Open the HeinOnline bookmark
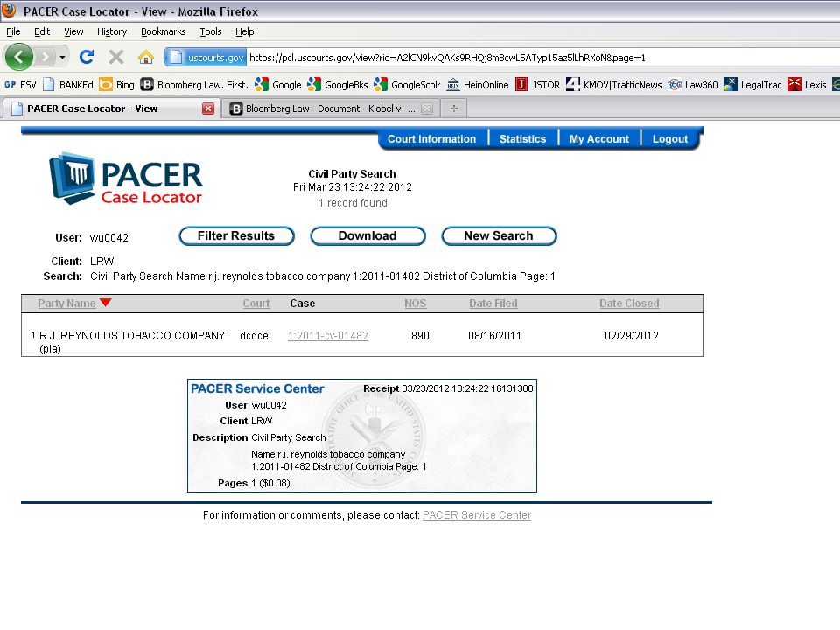 click(x=478, y=85)
